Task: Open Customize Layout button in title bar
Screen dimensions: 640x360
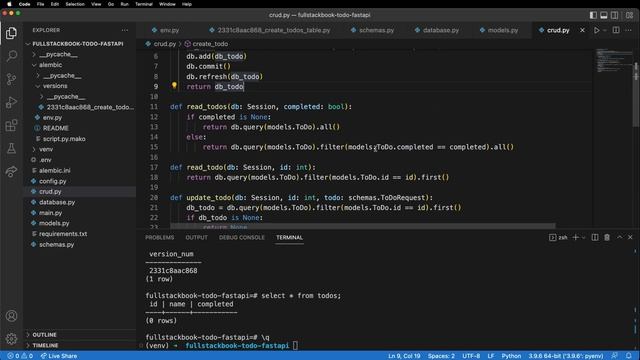Action: tap(629, 15)
